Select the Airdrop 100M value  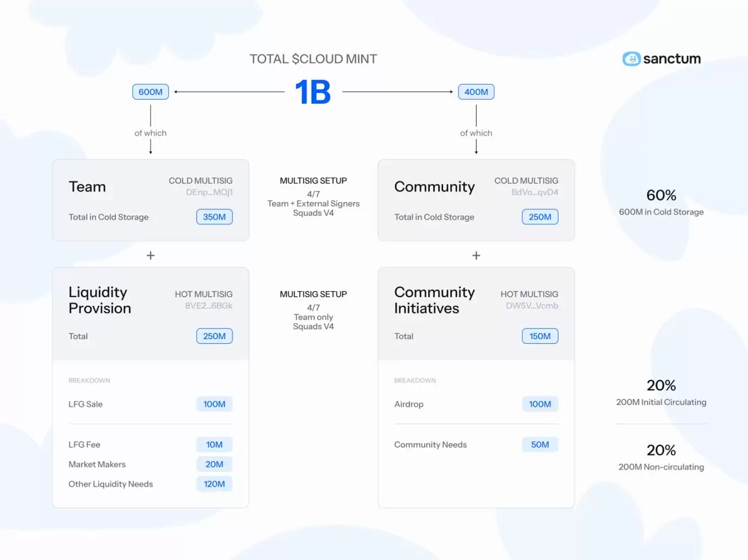tap(540, 404)
